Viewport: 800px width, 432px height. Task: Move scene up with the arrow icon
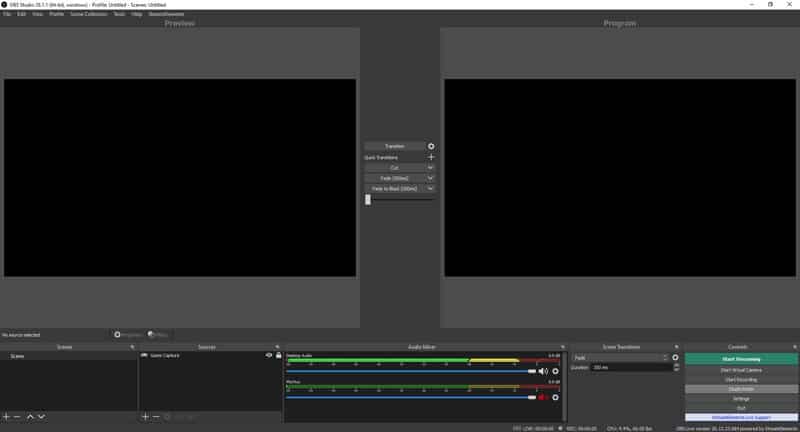(x=30, y=417)
